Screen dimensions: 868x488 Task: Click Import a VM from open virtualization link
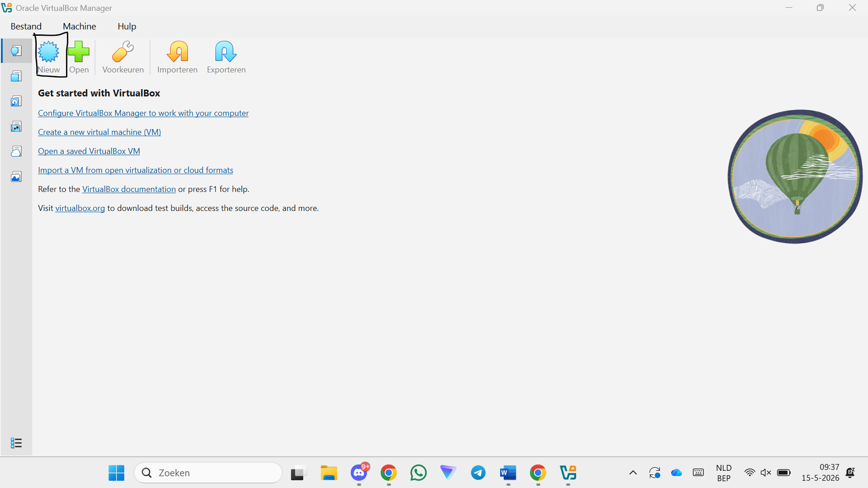click(136, 170)
